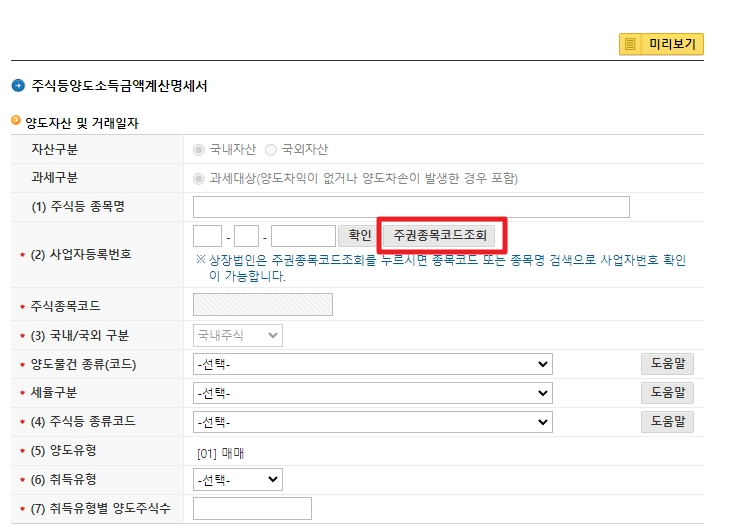
Task: Click the (1) 주식등 종목명 label
Action: tap(78, 206)
